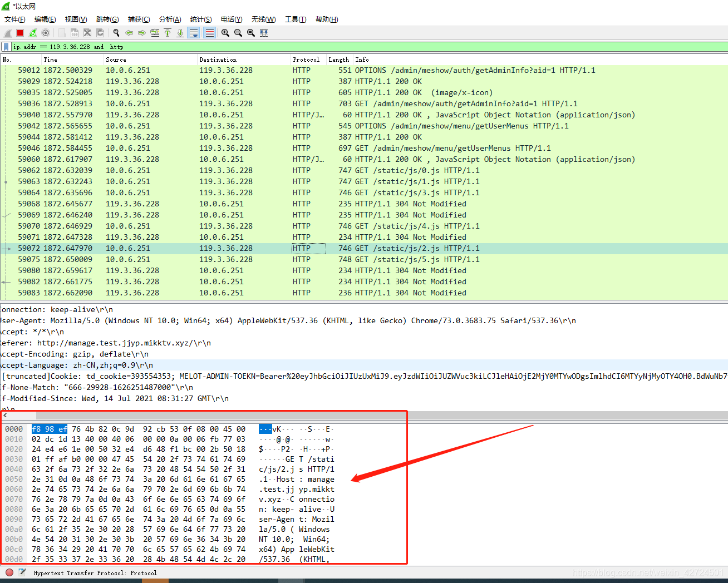
Task: Toggle auto scroll during live capture
Action: [194, 33]
